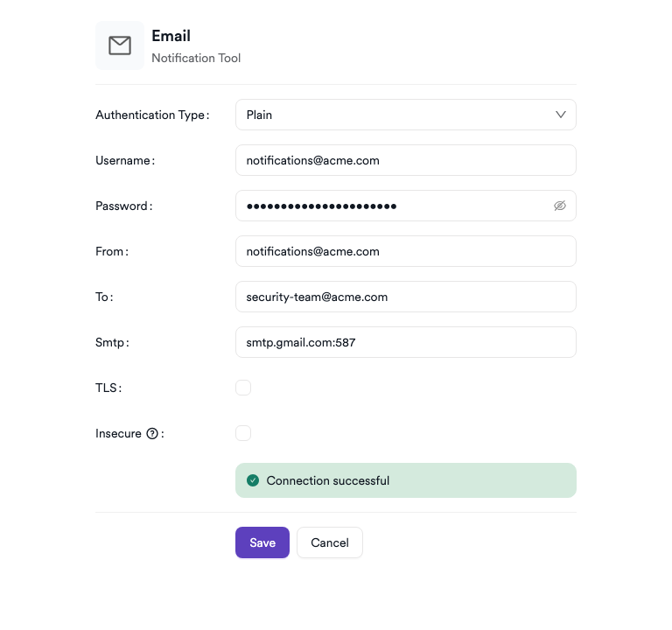The height and width of the screenshot is (630, 672).
Task: Enable the TLS checkbox
Action: pos(243,388)
